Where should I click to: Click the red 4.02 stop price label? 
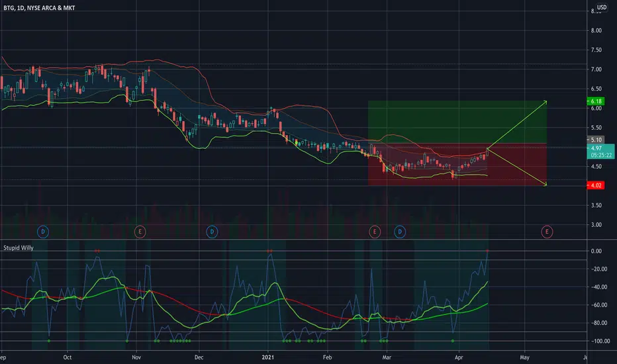[596, 185]
